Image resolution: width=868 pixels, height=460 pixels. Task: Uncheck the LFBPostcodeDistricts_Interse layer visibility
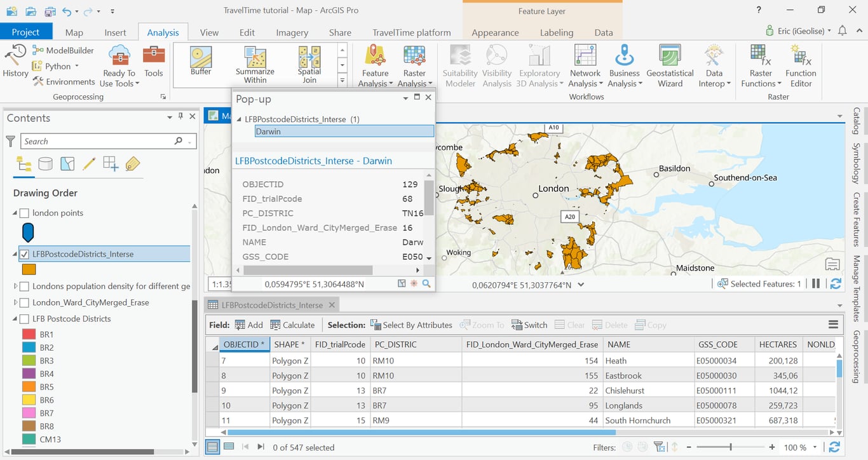coord(25,254)
